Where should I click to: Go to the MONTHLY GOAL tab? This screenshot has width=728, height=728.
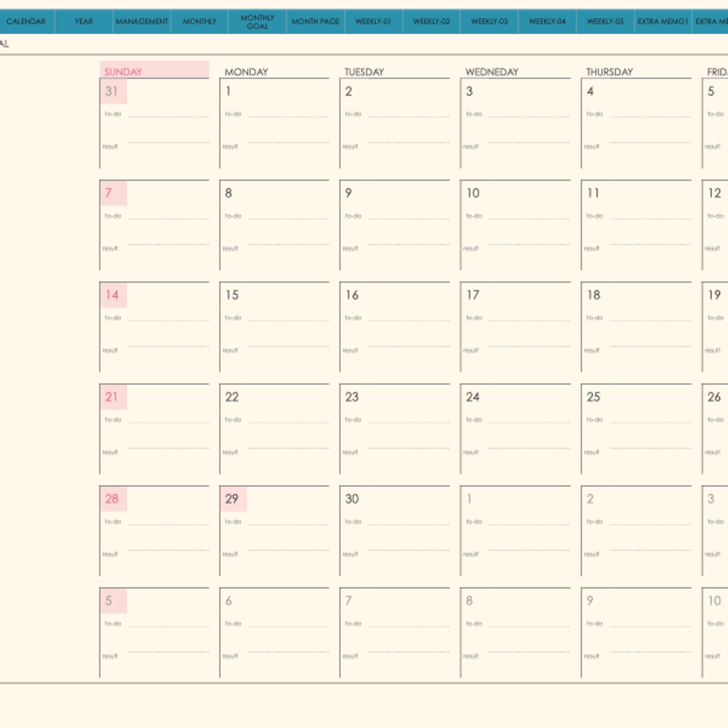pyautogui.click(x=257, y=21)
